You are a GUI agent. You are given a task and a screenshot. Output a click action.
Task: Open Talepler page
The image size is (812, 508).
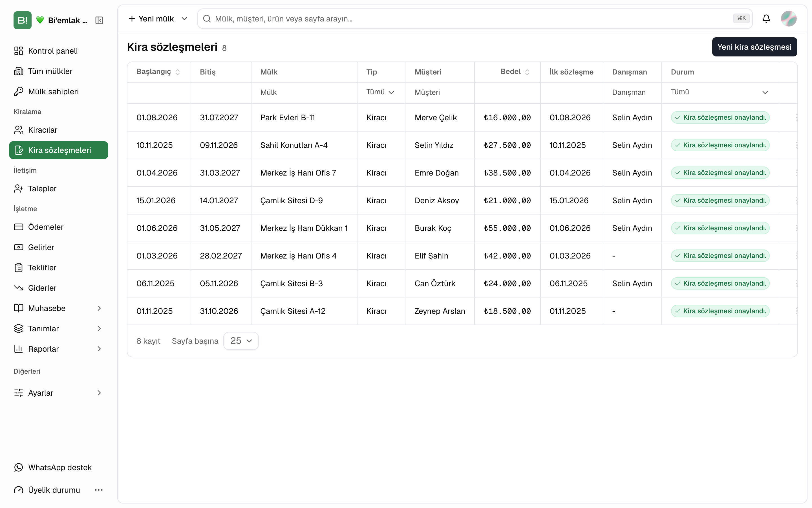[x=59, y=189]
